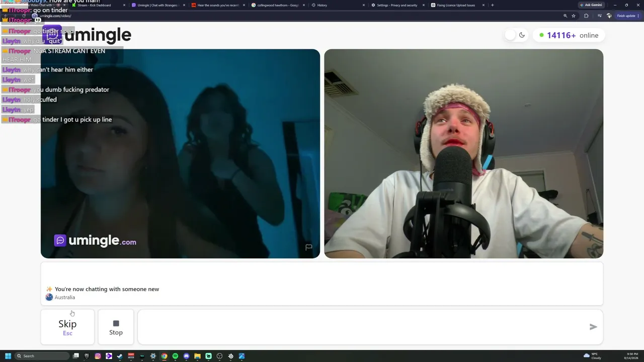Click the Australia country label
644x362 pixels.
click(65, 297)
